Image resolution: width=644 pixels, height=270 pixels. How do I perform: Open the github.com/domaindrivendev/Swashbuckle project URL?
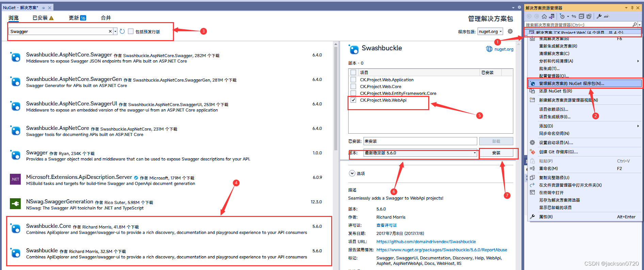[426, 242]
